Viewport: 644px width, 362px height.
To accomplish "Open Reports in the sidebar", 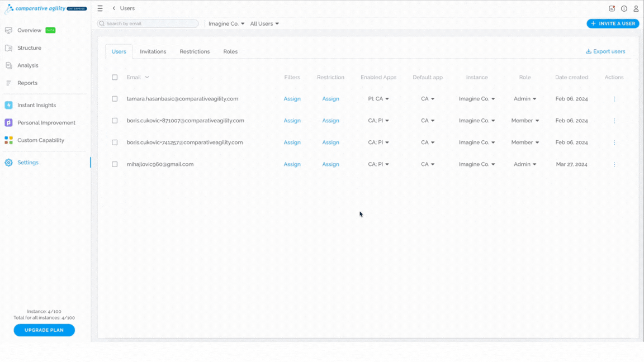I will point(27,83).
